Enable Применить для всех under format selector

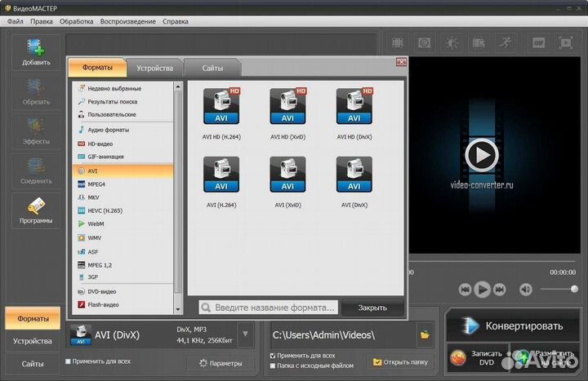coord(69,361)
